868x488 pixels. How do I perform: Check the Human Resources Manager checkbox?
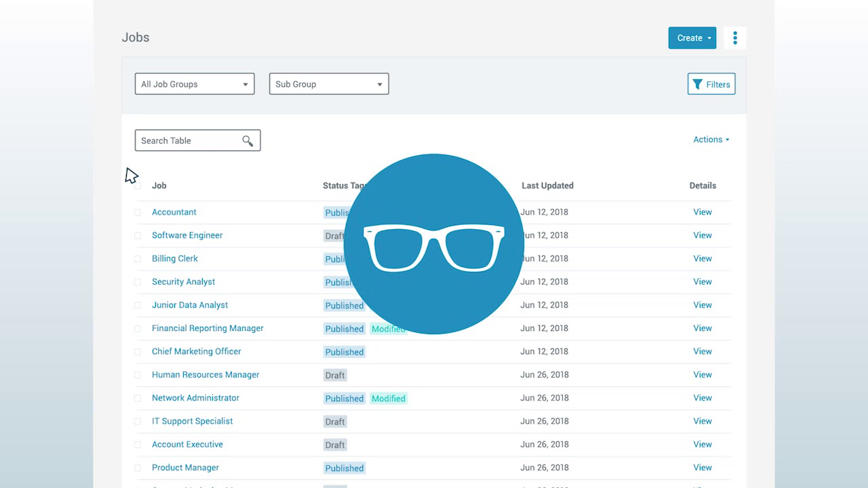point(138,375)
